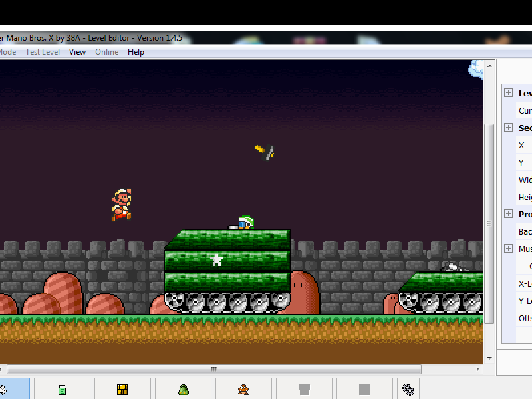This screenshot has height=399, width=532.
Task: Select the Bac... property row
Action: [x=524, y=232]
